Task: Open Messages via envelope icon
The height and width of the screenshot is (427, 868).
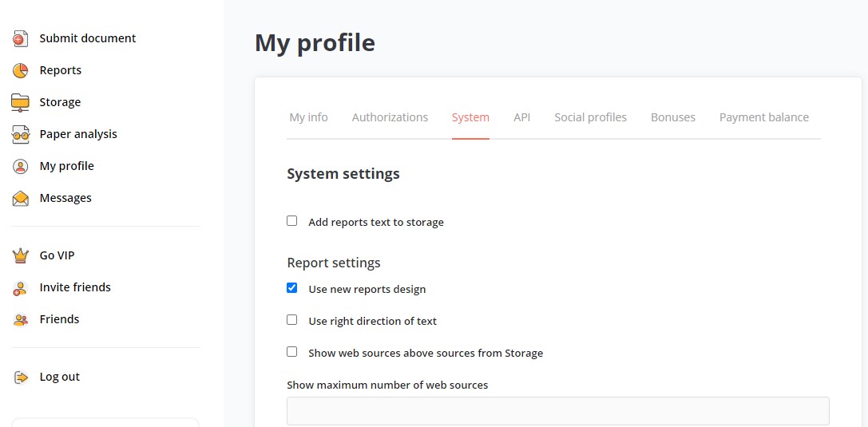Action: tap(21, 199)
